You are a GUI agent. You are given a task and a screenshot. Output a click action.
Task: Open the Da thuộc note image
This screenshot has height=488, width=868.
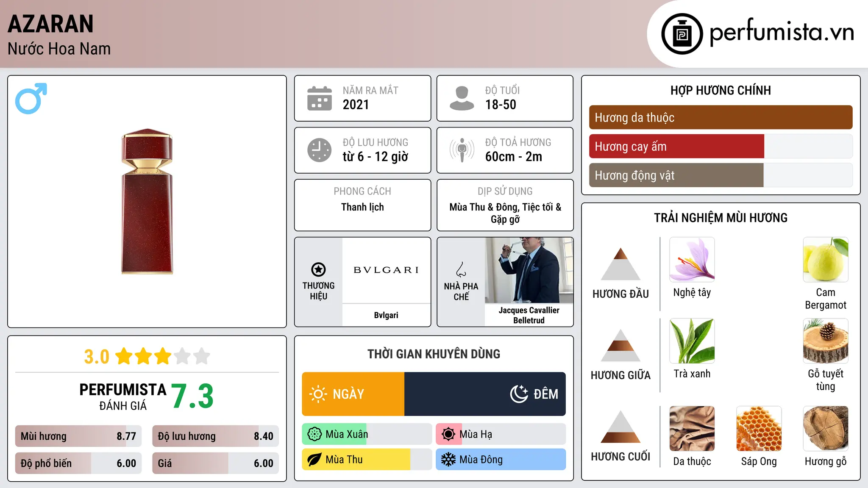(x=692, y=429)
